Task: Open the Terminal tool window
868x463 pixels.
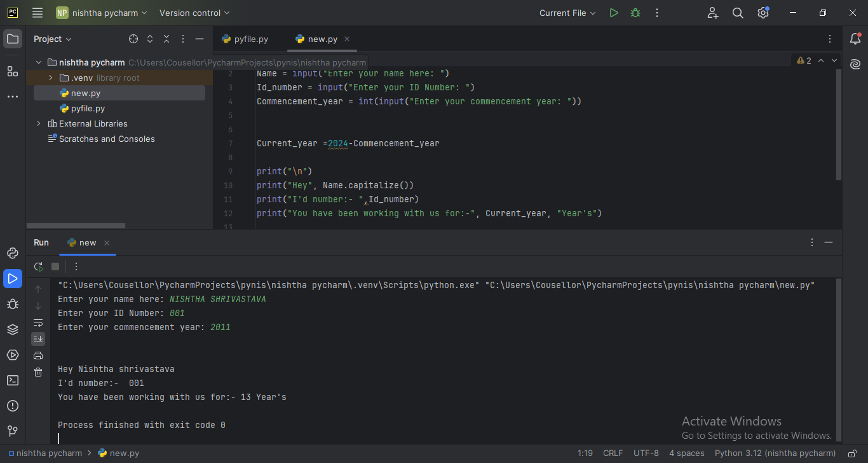Action: tap(13, 380)
